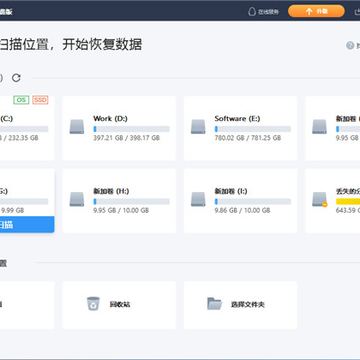Screen dimensions: 360x360
Task: Click the Work (D:) disk icon
Action: [77, 127]
